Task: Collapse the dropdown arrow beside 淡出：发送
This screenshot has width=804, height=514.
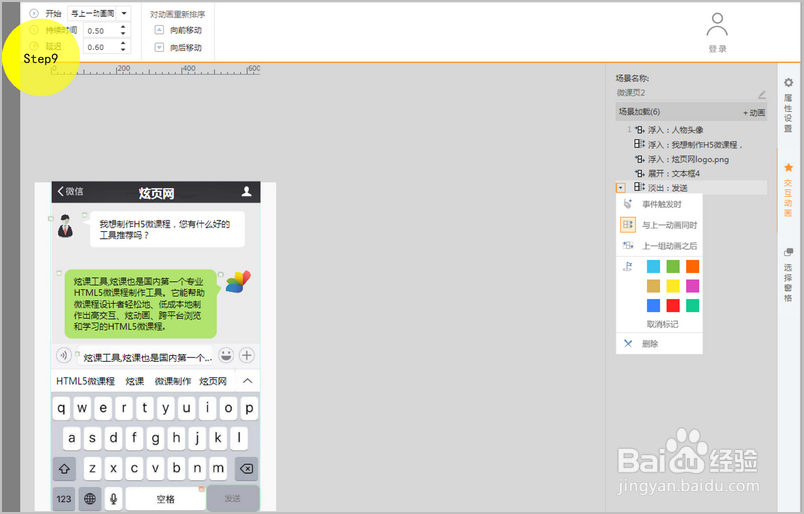Action: click(x=620, y=188)
